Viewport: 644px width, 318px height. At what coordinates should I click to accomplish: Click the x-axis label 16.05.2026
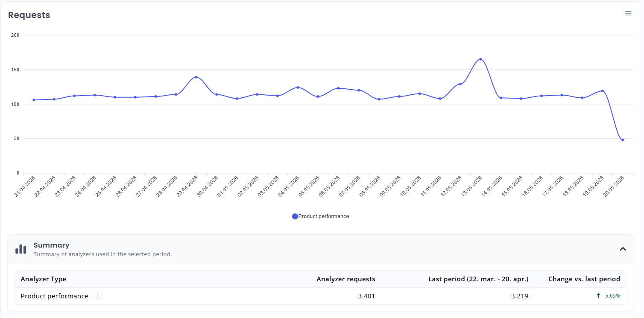pyautogui.click(x=532, y=187)
